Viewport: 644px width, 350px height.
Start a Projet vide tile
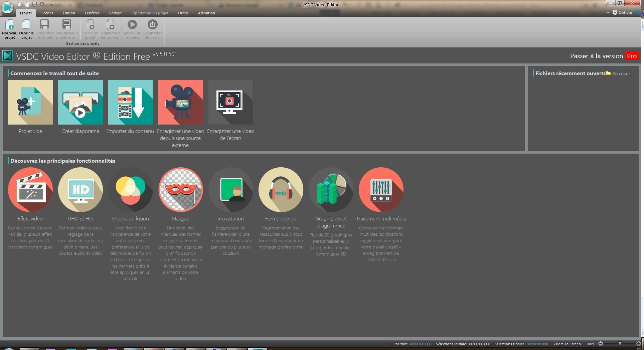click(x=30, y=102)
